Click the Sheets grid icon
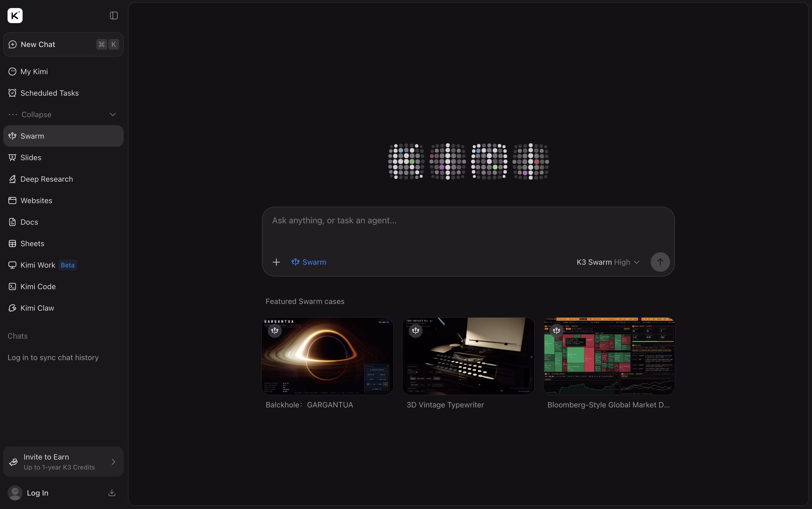This screenshot has height=509, width=812. 12,243
